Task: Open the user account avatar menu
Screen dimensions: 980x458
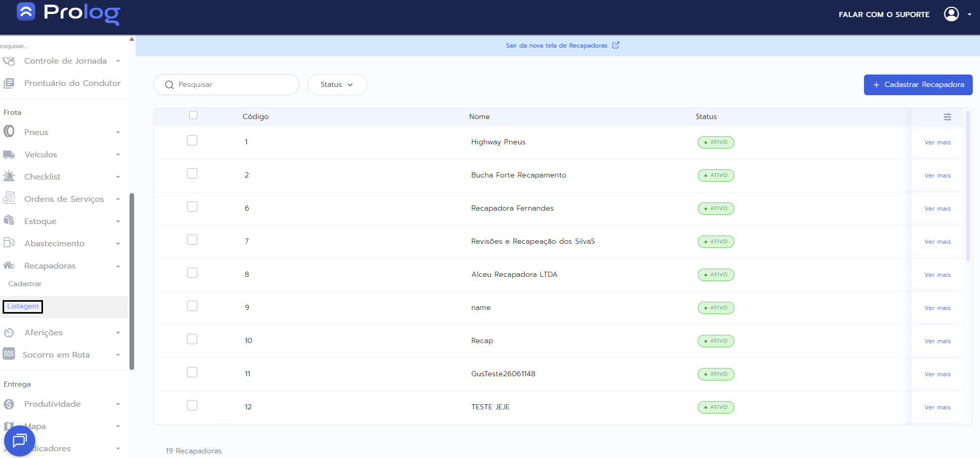Action: (951, 14)
